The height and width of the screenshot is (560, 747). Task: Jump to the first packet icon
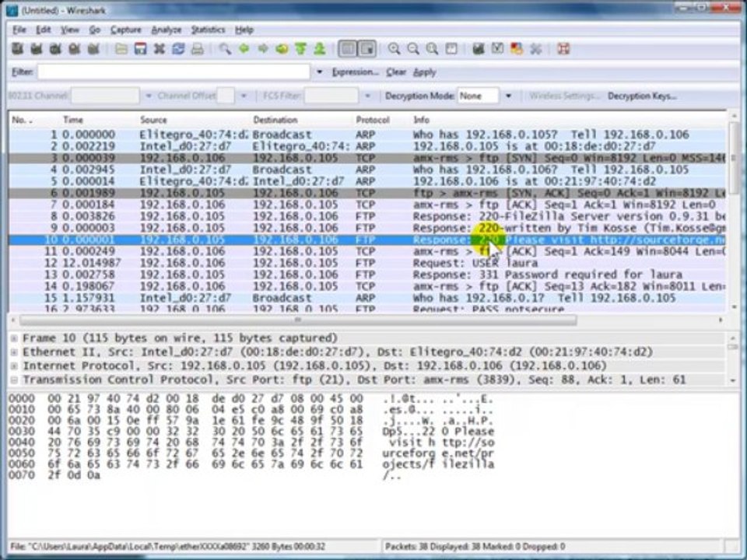300,48
